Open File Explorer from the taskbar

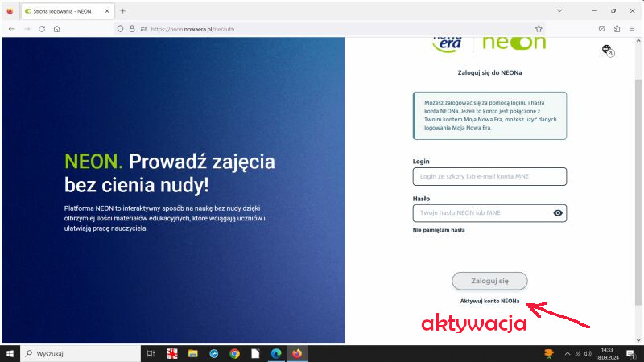point(192,353)
